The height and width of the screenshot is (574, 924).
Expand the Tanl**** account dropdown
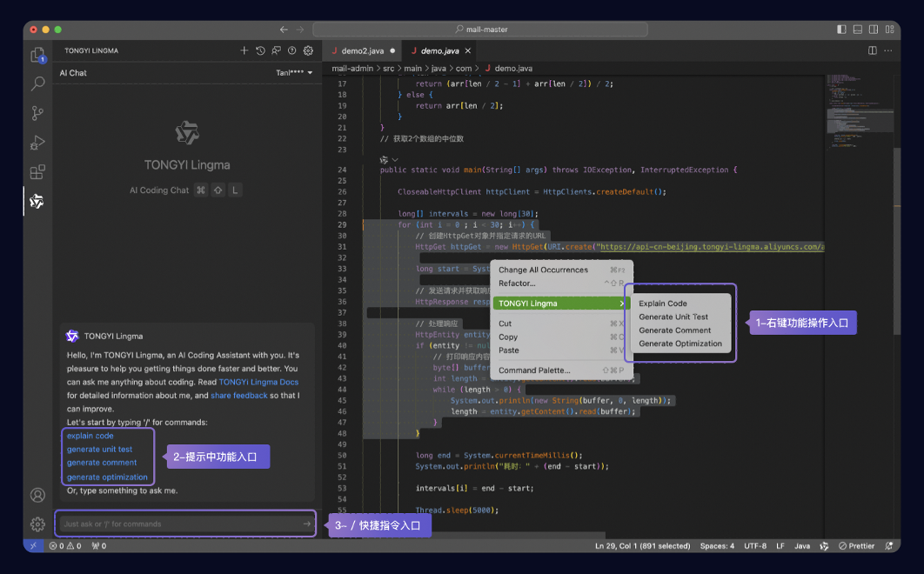click(x=294, y=72)
